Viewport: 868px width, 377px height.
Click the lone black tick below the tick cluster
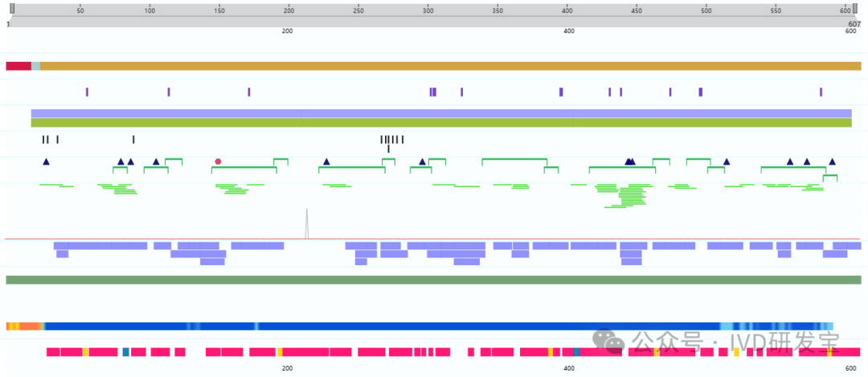point(388,149)
